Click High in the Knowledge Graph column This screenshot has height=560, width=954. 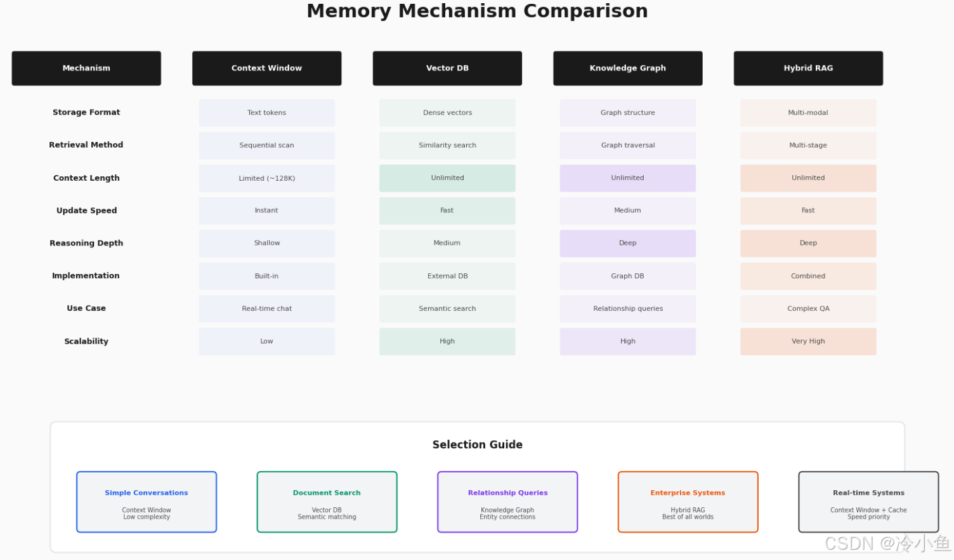pos(628,341)
